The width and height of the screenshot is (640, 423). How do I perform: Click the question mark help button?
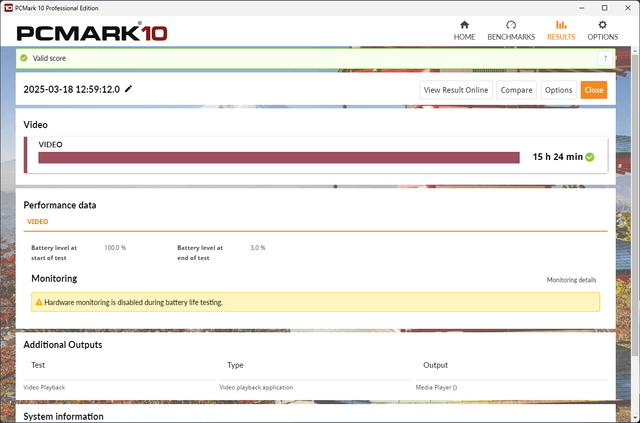605,58
